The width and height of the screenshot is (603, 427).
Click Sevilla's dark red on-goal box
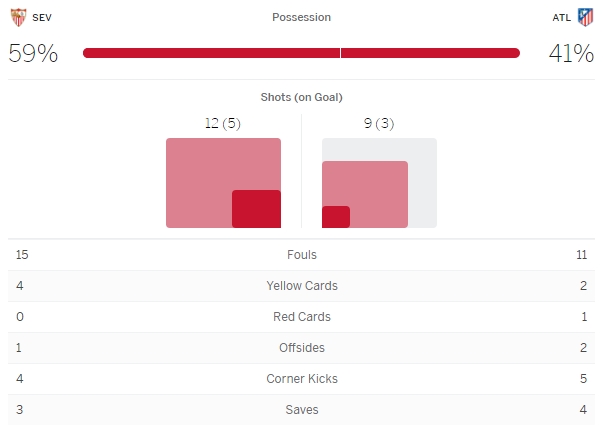[x=256, y=209]
